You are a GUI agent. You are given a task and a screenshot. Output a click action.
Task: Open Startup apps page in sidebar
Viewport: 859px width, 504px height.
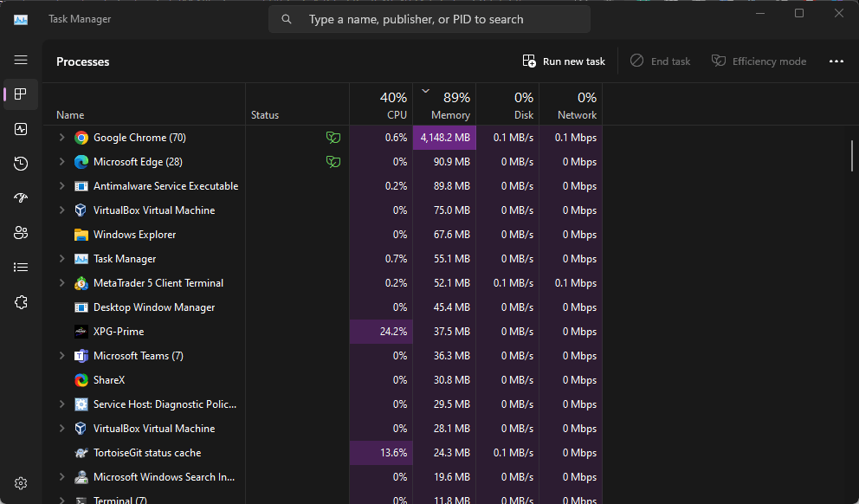(21, 198)
